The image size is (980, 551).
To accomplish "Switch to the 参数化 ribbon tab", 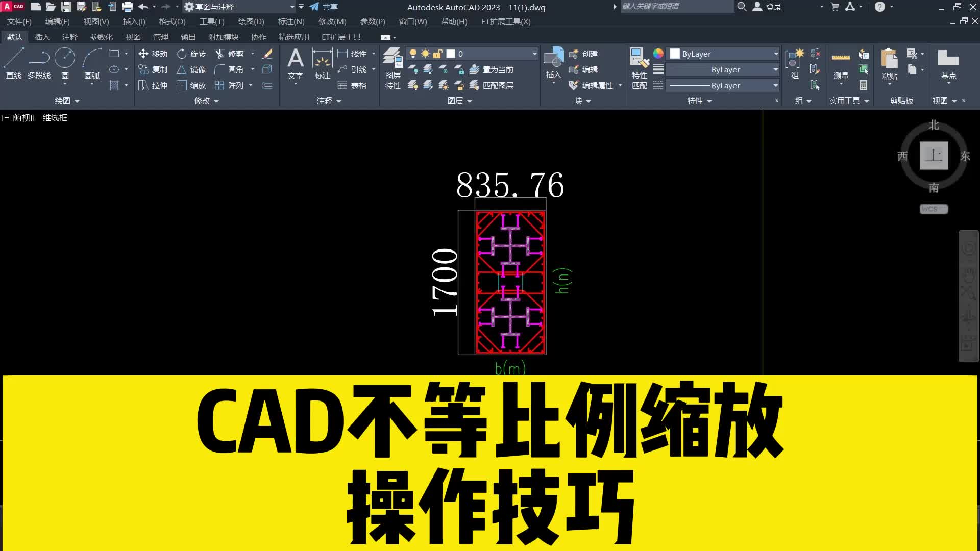I will pyautogui.click(x=101, y=37).
